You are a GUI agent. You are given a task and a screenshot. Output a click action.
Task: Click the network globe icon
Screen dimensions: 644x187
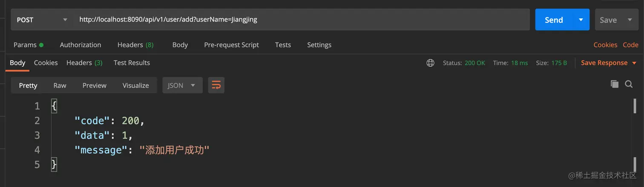tap(430, 63)
